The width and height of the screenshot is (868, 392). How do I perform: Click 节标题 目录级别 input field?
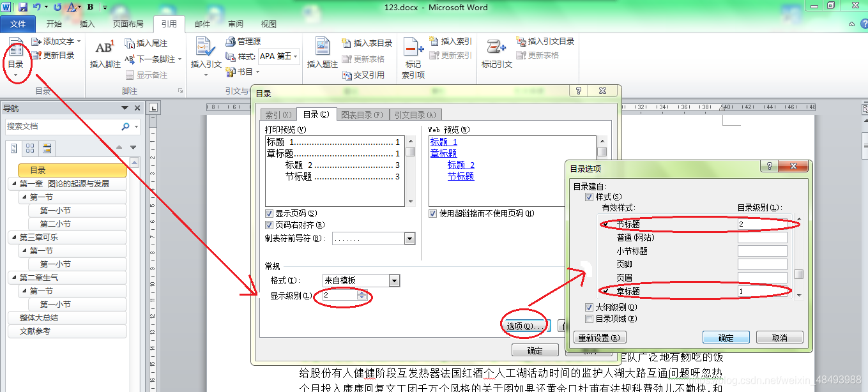(762, 224)
